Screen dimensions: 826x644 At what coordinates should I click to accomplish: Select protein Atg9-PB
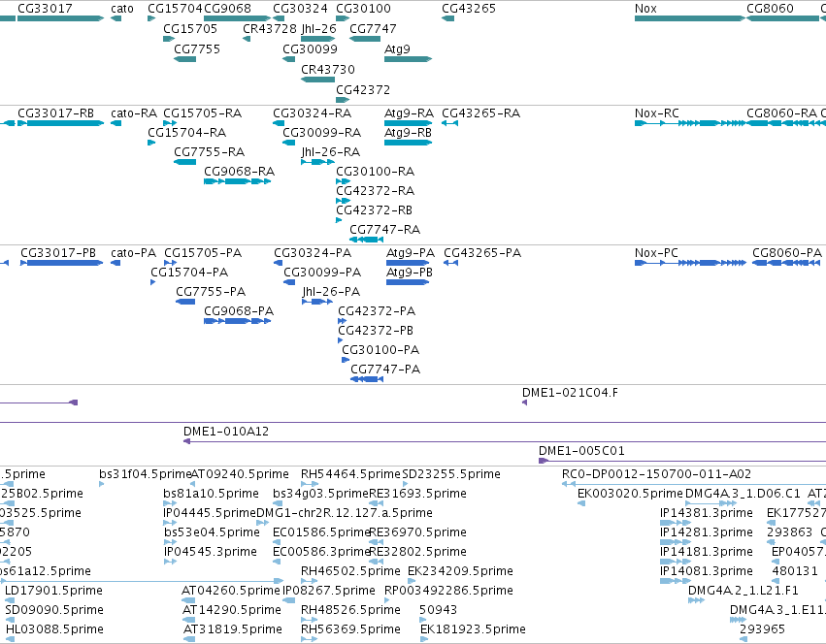click(x=408, y=282)
